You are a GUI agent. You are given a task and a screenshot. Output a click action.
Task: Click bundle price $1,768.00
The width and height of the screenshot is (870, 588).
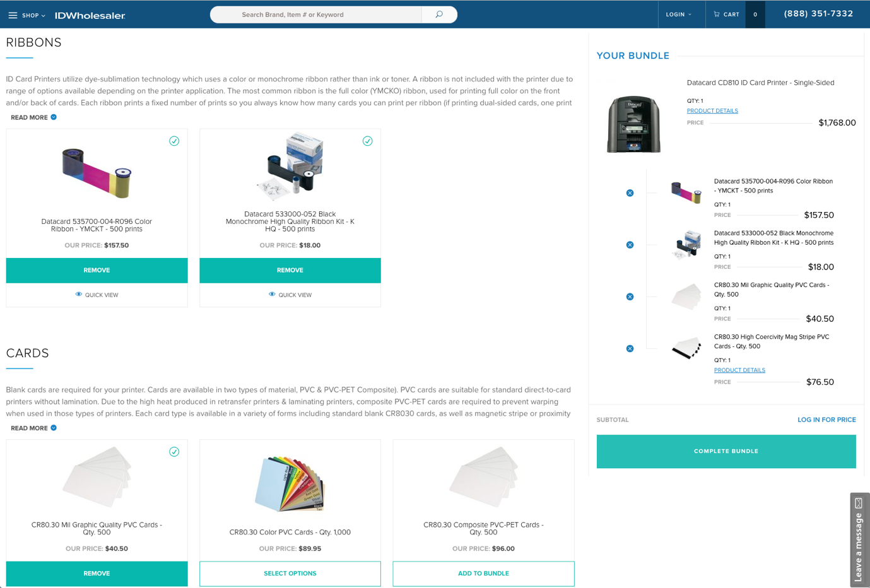837,123
